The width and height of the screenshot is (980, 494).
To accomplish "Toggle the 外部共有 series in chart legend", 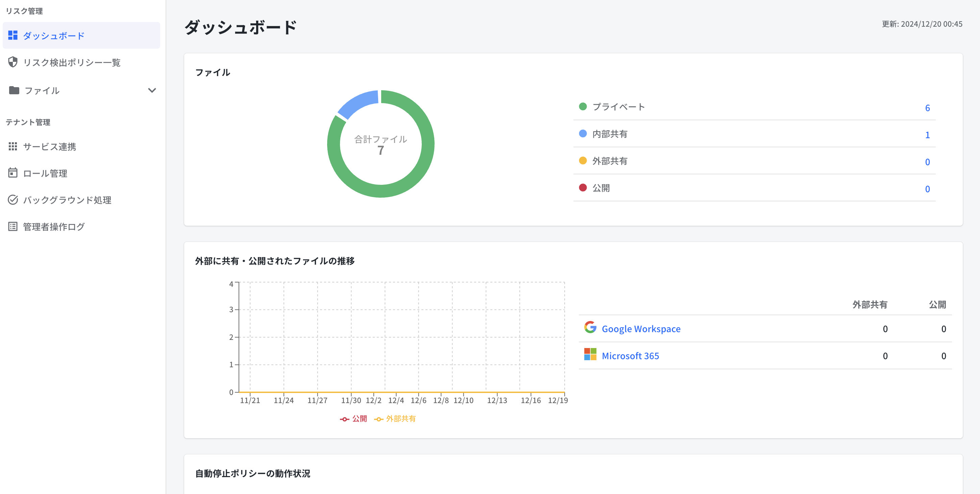I will click(x=395, y=419).
